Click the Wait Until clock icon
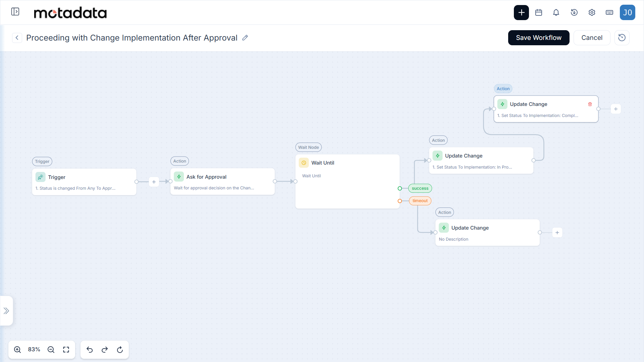644x362 pixels. (304, 163)
